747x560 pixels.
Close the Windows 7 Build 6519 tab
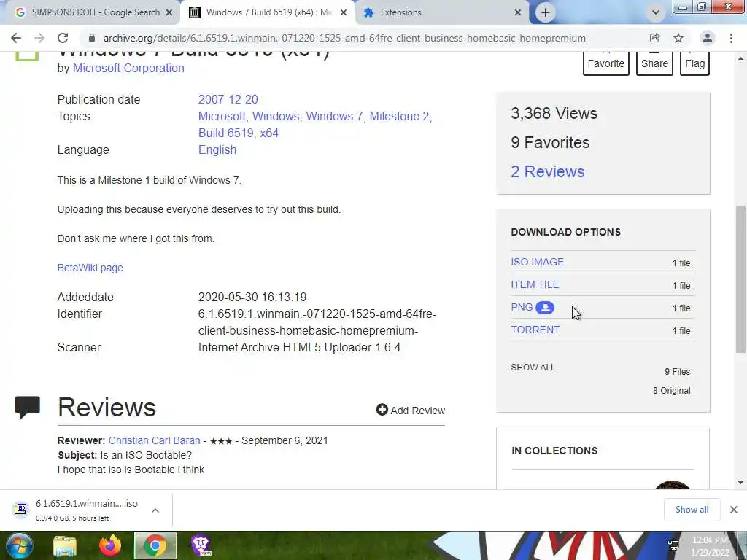click(344, 12)
